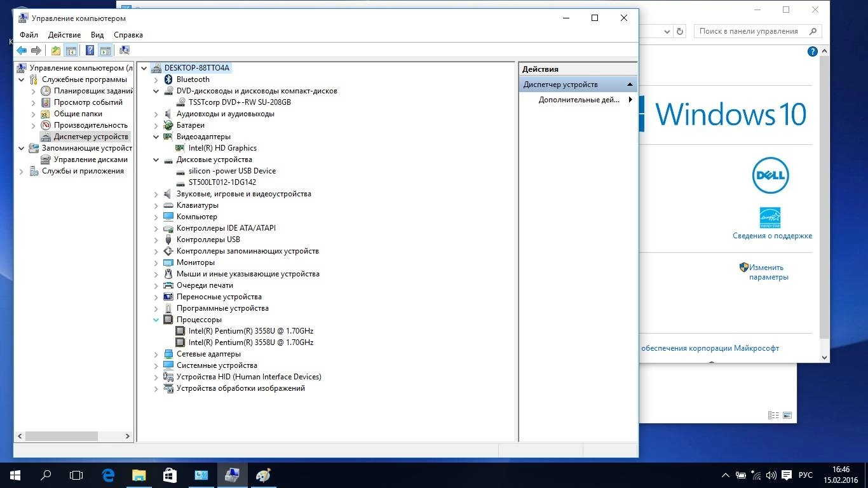This screenshot has width=868, height=488.
Task: Click the Мониторы monitor icon
Action: 168,262
